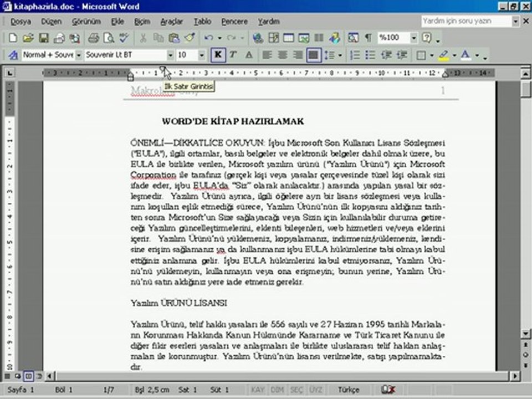
Task: Open the font name dropdown Souvenir Lt BT
Action: [170, 55]
